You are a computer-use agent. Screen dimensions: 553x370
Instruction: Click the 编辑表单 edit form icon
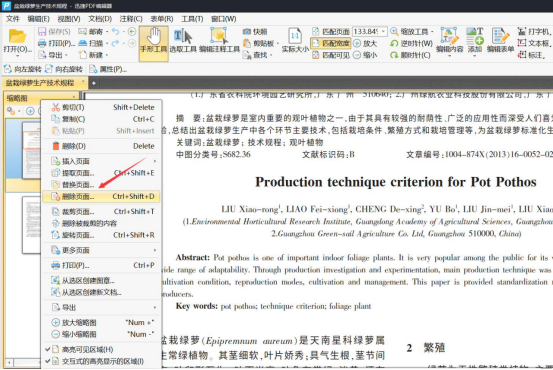click(x=500, y=36)
